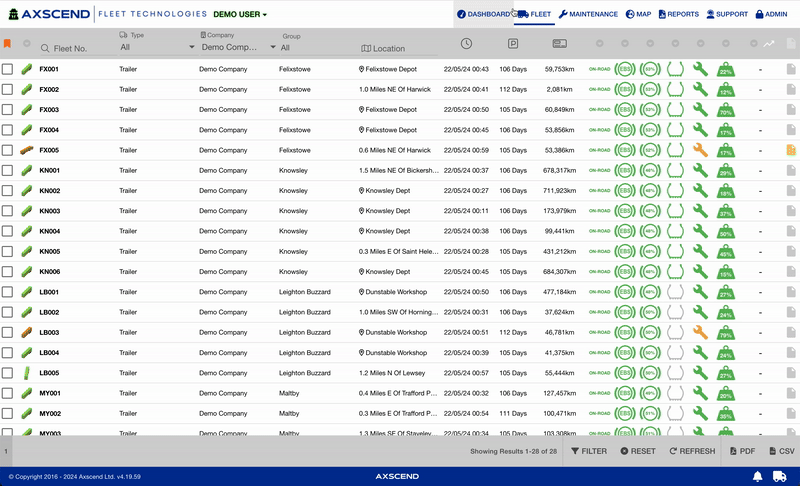
Task: Sort by the clock time column icon
Action: click(466, 44)
